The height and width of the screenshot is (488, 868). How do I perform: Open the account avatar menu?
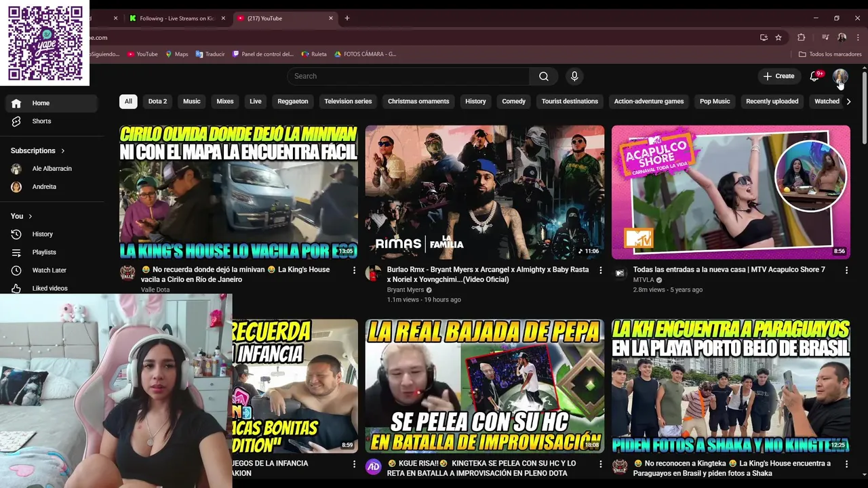point(840,77)
